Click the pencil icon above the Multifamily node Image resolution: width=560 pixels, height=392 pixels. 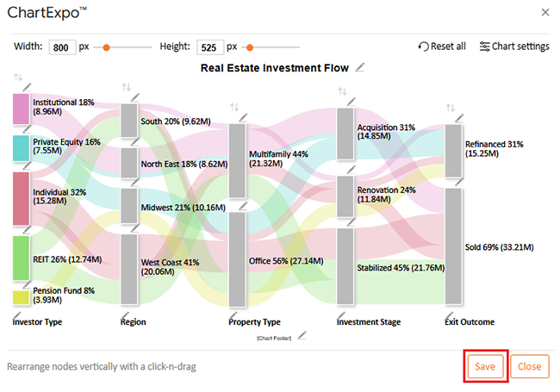click(244, 118)
